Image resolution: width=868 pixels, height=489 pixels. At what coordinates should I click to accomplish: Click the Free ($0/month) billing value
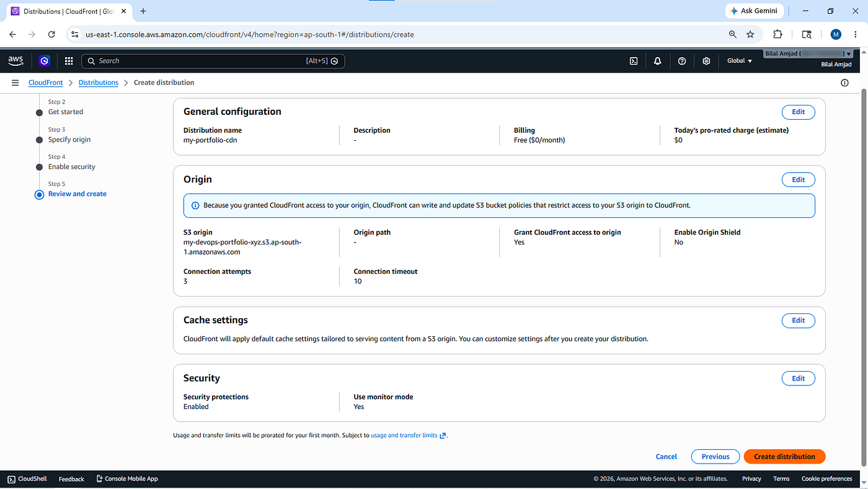(x=539, y=140)
